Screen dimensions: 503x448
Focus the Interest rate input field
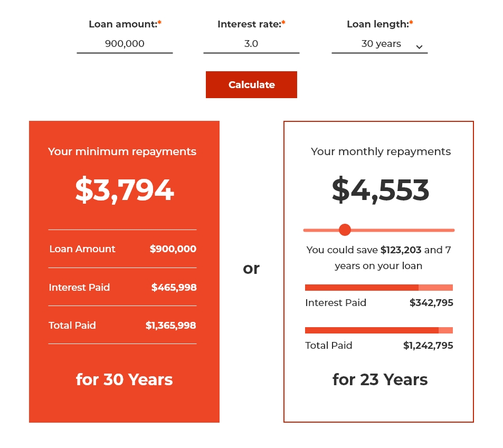click(251, 44)
